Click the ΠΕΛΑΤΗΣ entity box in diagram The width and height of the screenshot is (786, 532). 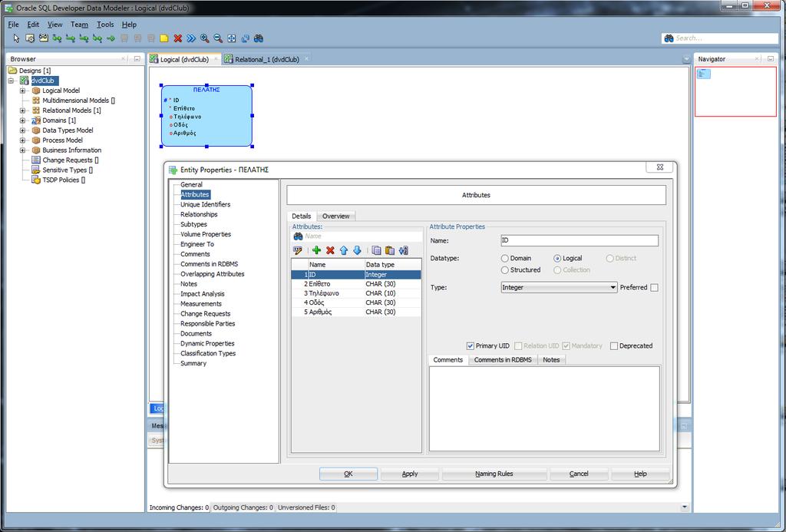pos(206,116)
